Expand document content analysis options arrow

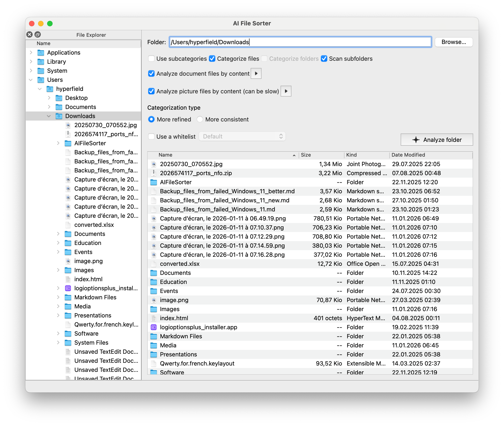tap(256, 73)
